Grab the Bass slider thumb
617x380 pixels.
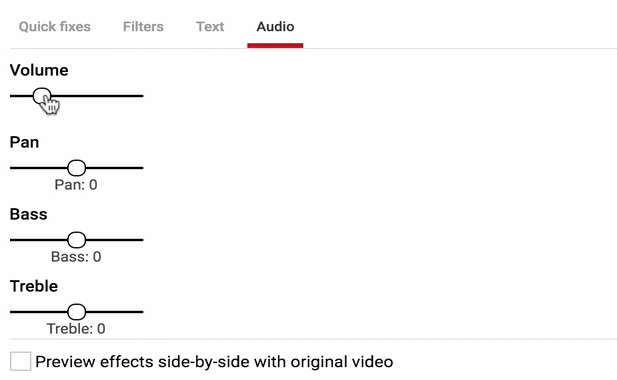pos(76,240)
